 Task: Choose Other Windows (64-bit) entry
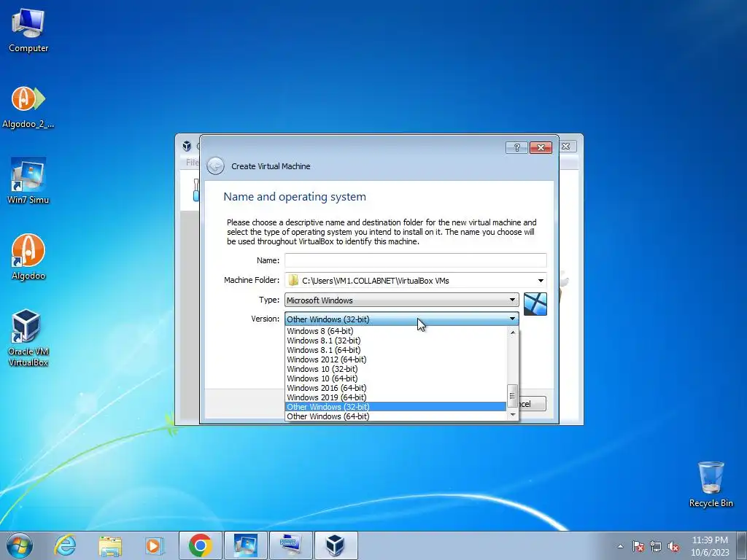coord(395,416)
